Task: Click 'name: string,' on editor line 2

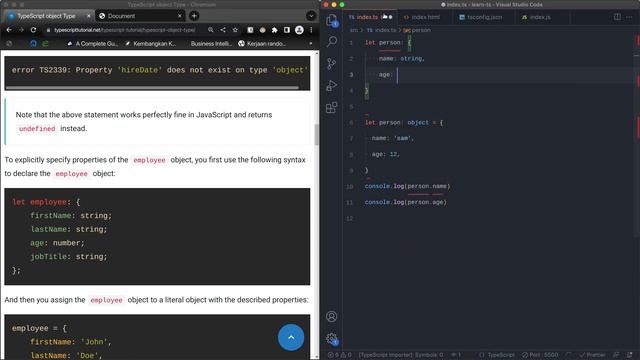Action: click(x=402, y=59)
